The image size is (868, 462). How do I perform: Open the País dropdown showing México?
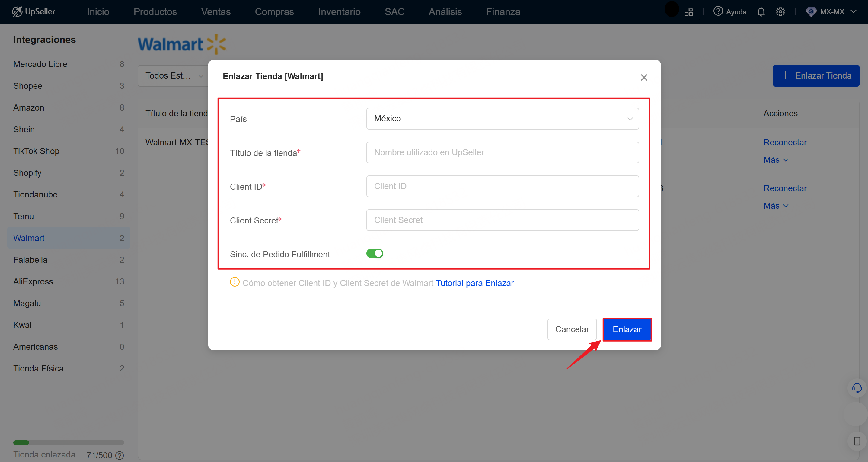pos(503,118)
